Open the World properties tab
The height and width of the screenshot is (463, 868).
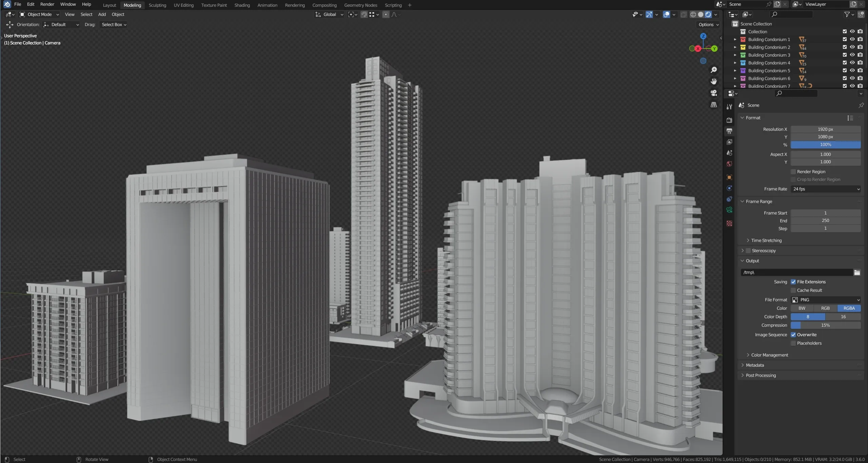point(729,163)
